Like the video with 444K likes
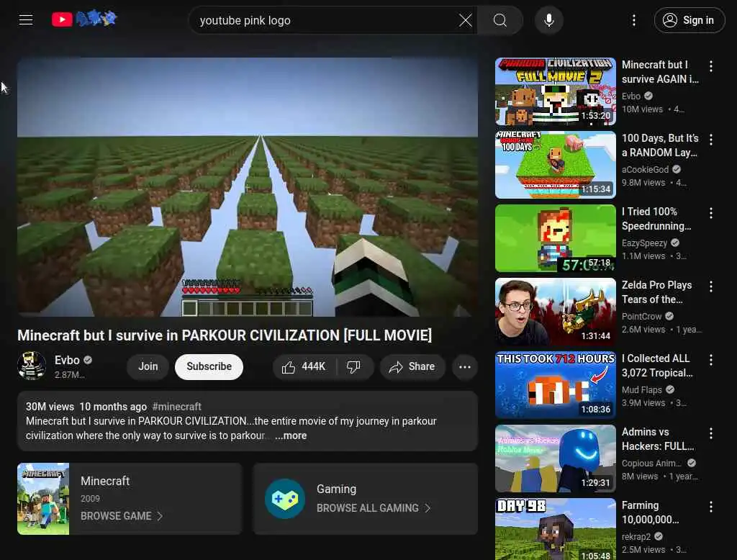Image resolution: width=737 pixels, height=560 pixels. (304, 367)
